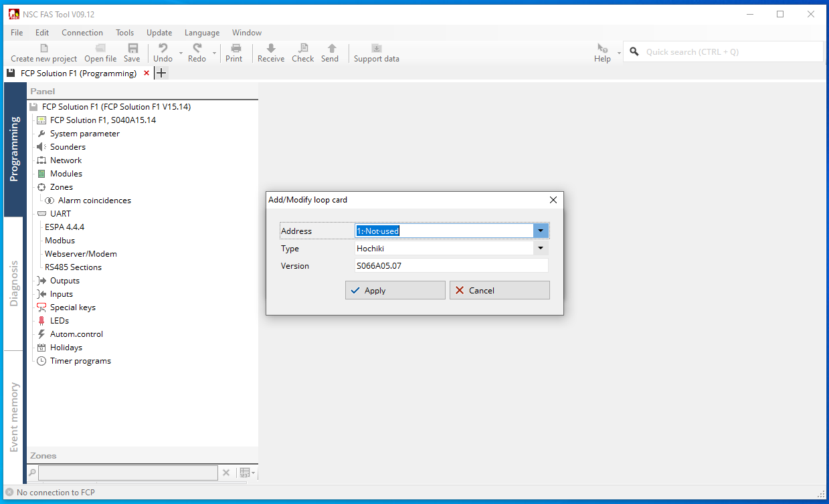Image resolution: width=829 pixels, height=504 pixels.
Task: Switch to the Programming side tab
Action: (x=13, y=150)
